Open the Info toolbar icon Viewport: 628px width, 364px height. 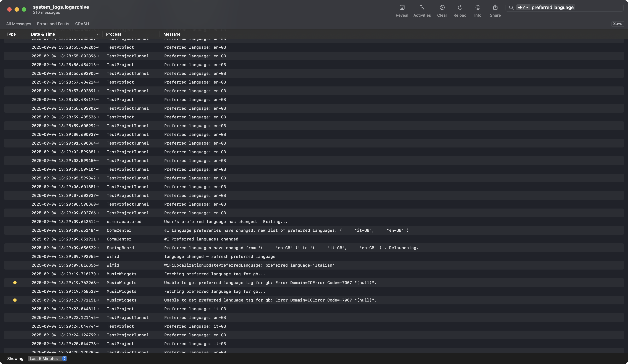pos(478,7)
